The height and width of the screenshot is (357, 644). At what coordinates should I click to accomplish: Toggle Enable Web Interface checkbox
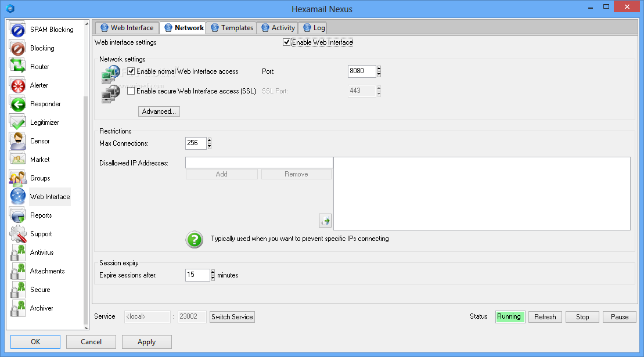coord(286,42)
